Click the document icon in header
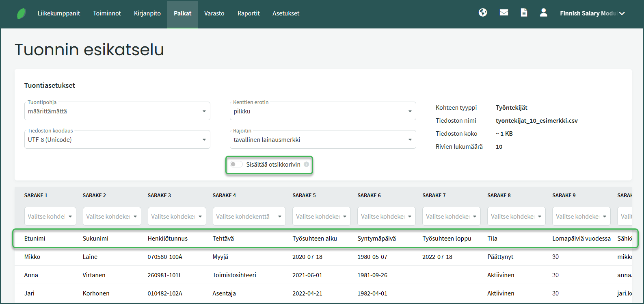The width and height of the screenshot is (644, 304). click(524, 13)
